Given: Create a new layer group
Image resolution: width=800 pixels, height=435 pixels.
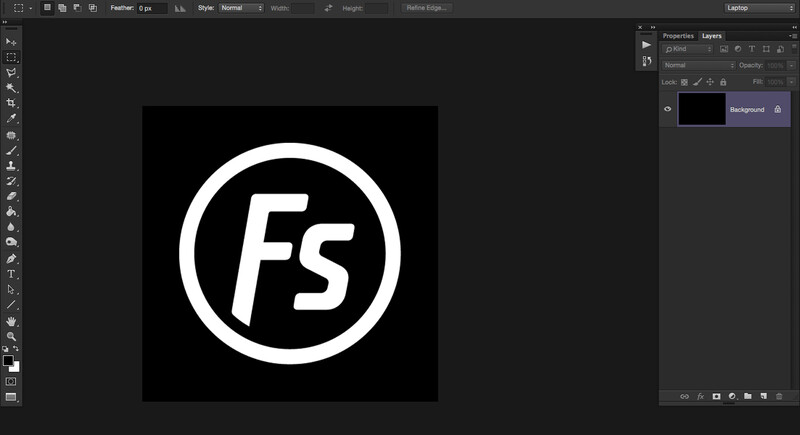Looking at the screenshot, I should pyautogui.click(x=748, y=396).
